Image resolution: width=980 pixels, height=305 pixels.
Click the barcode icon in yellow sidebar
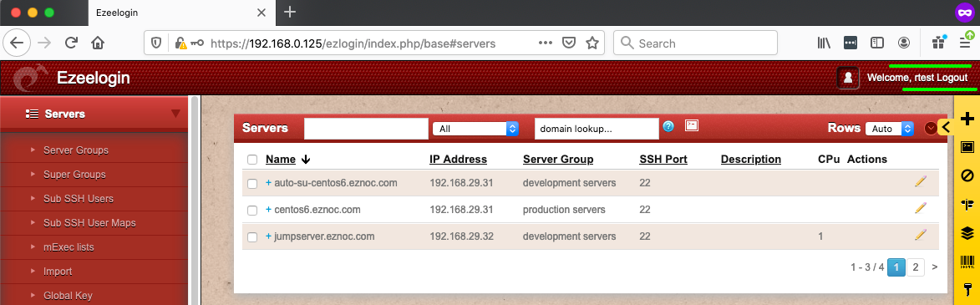point(967,262)
